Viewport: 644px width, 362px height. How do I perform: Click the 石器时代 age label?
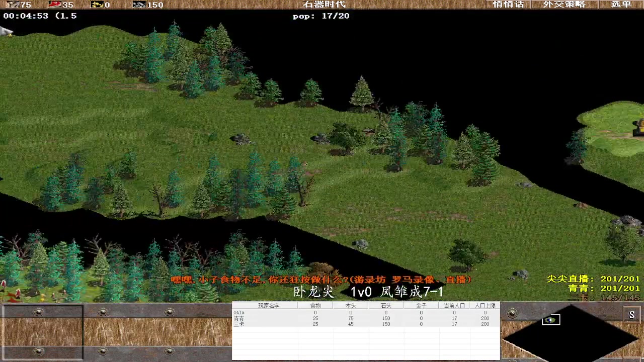coord(325,5)
